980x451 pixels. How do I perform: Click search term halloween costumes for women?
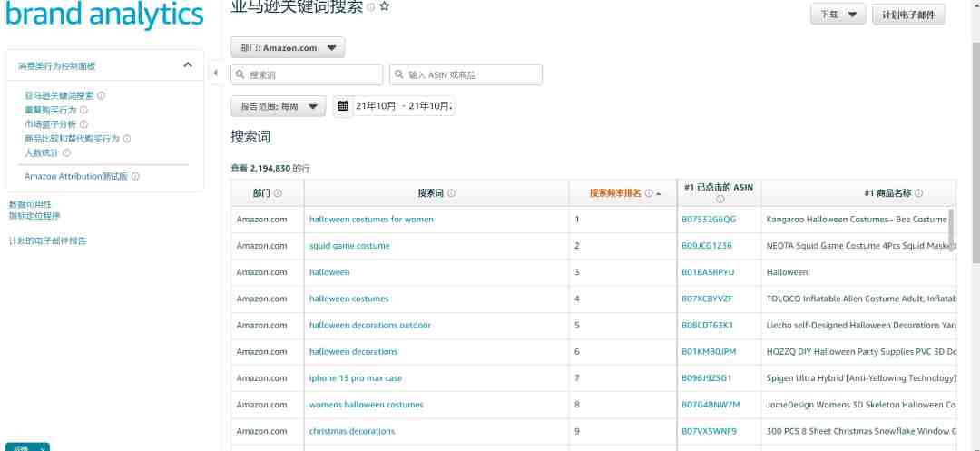(371, 220)
